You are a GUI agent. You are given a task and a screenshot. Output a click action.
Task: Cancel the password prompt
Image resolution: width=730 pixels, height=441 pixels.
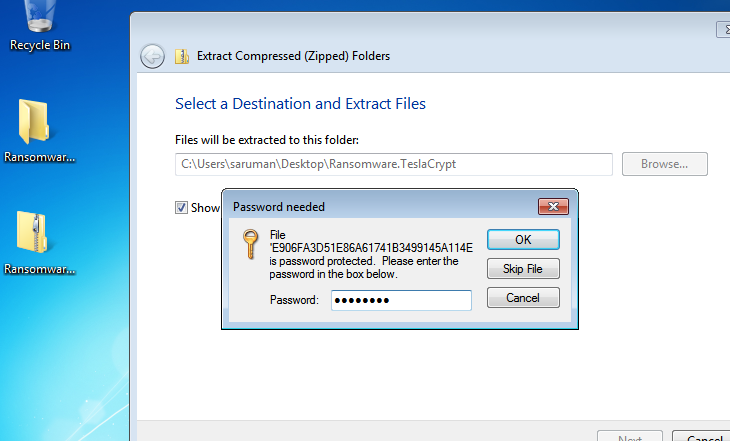coord(523,298)
